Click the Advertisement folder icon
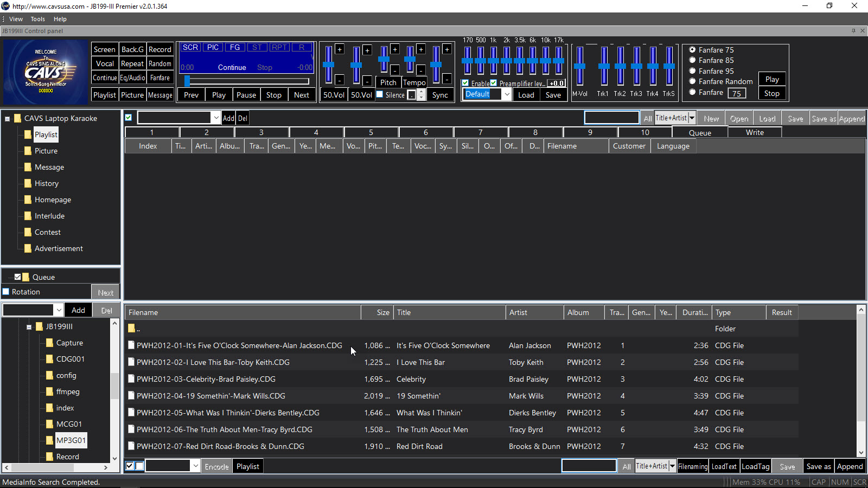 tap(28, 248)
